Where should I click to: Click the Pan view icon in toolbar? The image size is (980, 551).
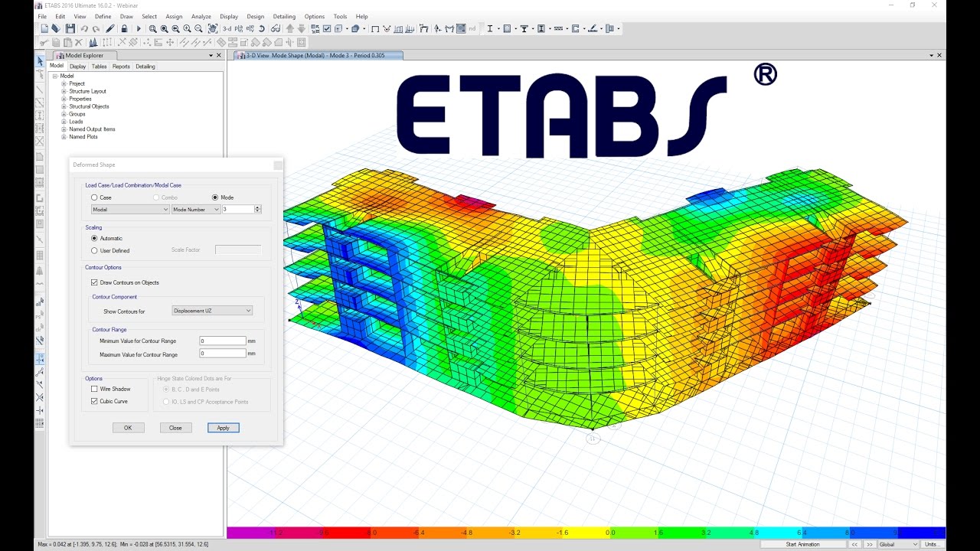tap(213, 28)
